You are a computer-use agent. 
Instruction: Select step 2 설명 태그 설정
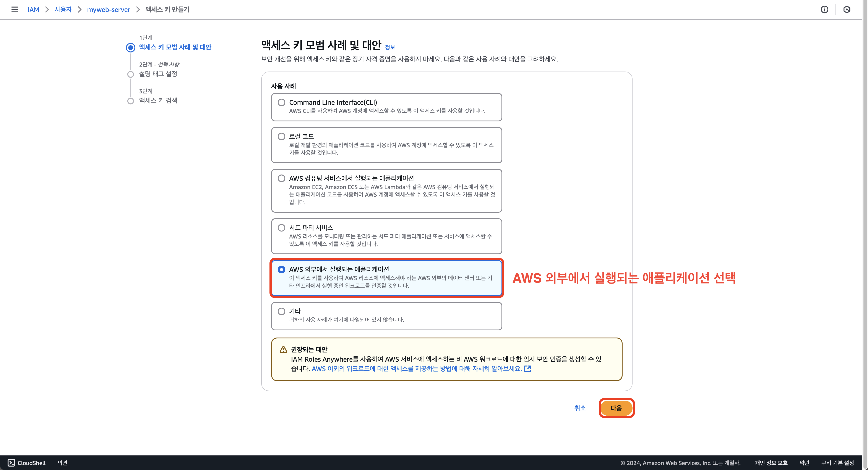point(158,74)
